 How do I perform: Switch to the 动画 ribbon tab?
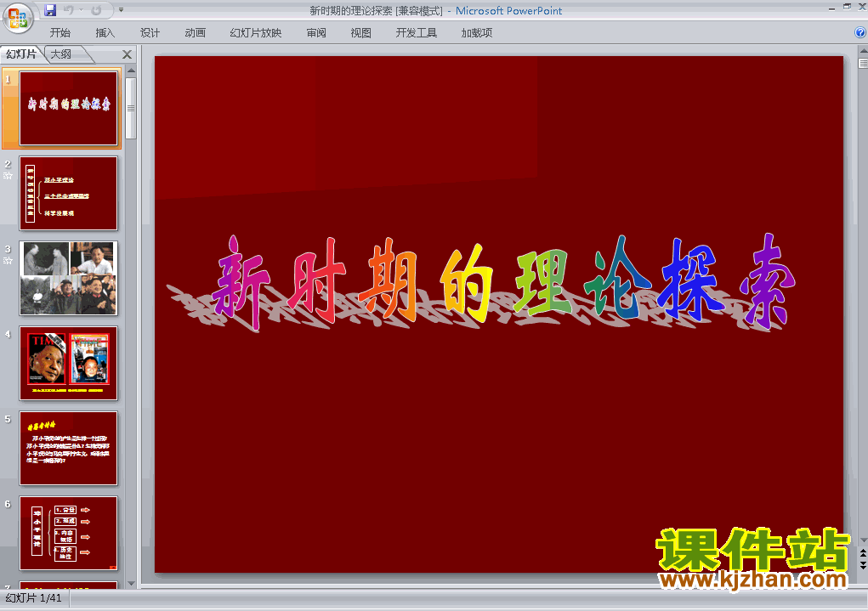pos(195,32)
